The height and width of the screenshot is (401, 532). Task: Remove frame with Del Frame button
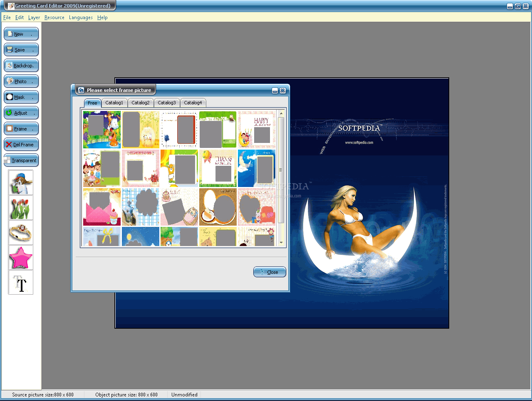click(21, 145)
